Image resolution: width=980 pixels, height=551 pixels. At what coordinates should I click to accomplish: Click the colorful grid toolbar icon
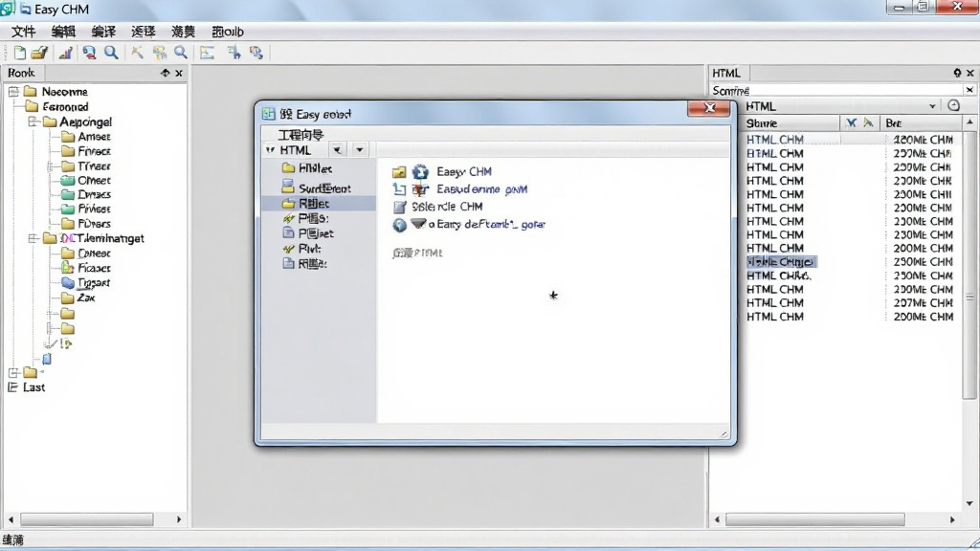tap(160, 54)
